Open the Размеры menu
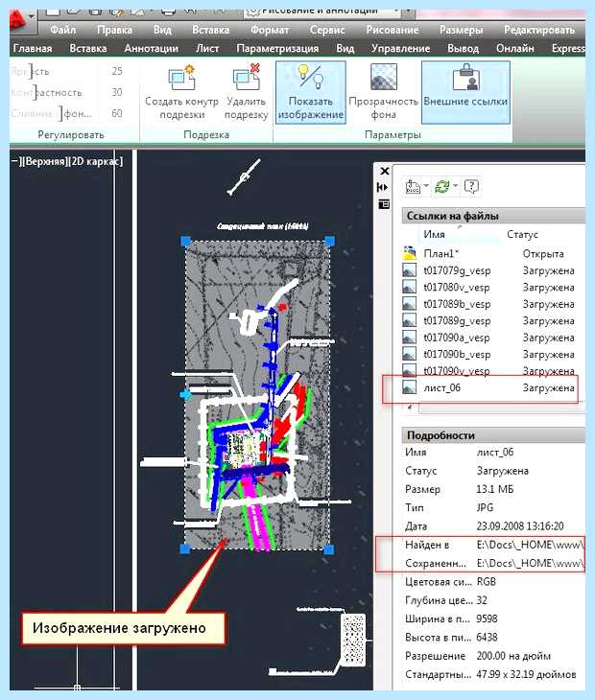 [x=461, y=30]
